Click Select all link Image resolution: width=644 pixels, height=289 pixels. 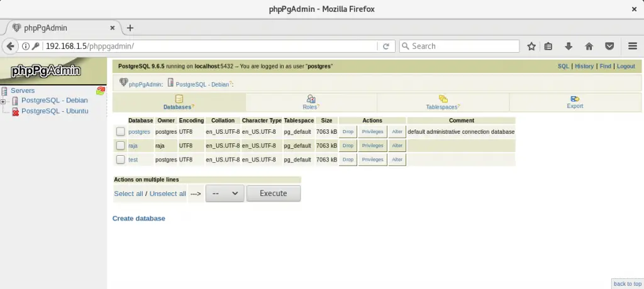click(x=128, y=194)
